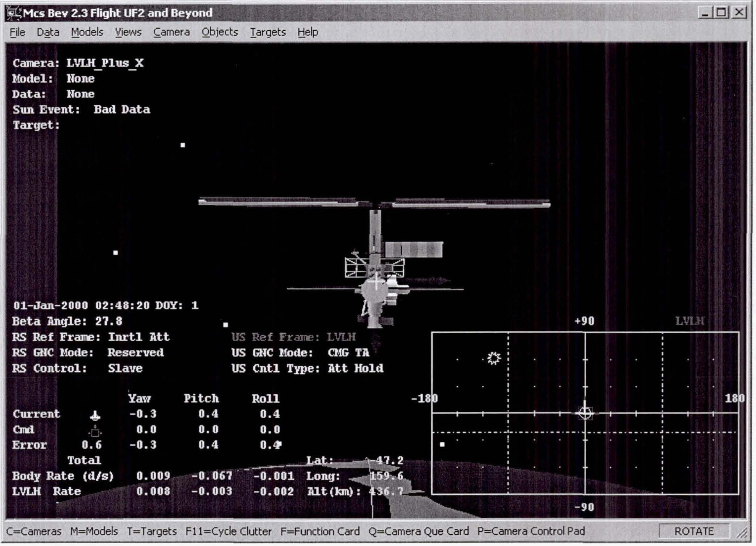Click the P=Camera Control Pad status hint
Viewport: 756px width, 546px height.
pos(531,531)
